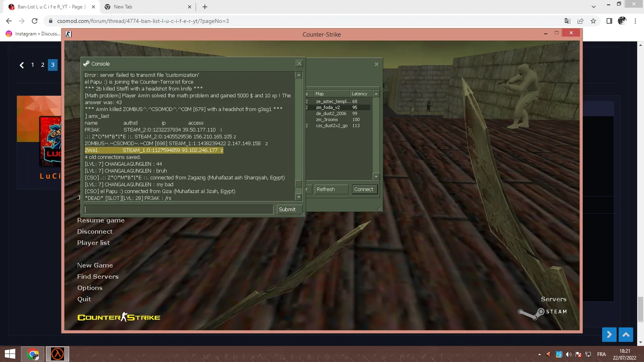Click the Submit button in console
Viewport: 644px width, 362px height.
(287, 210)
